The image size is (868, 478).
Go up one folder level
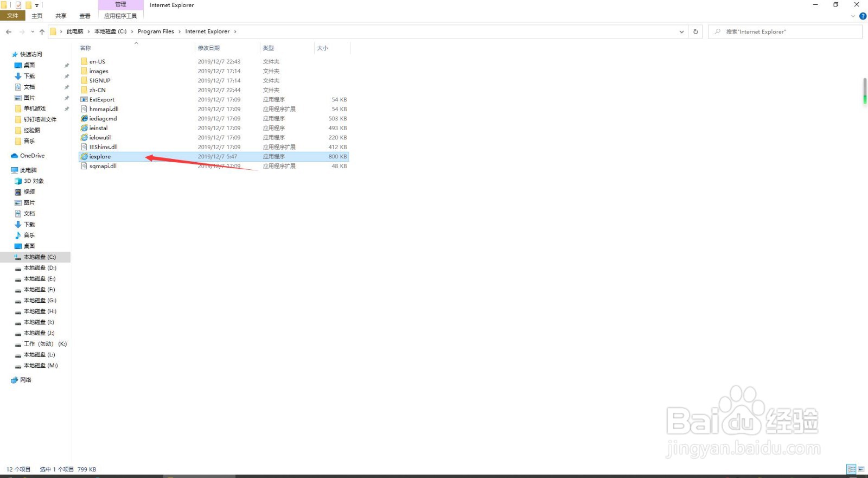(x=42, y=31)
